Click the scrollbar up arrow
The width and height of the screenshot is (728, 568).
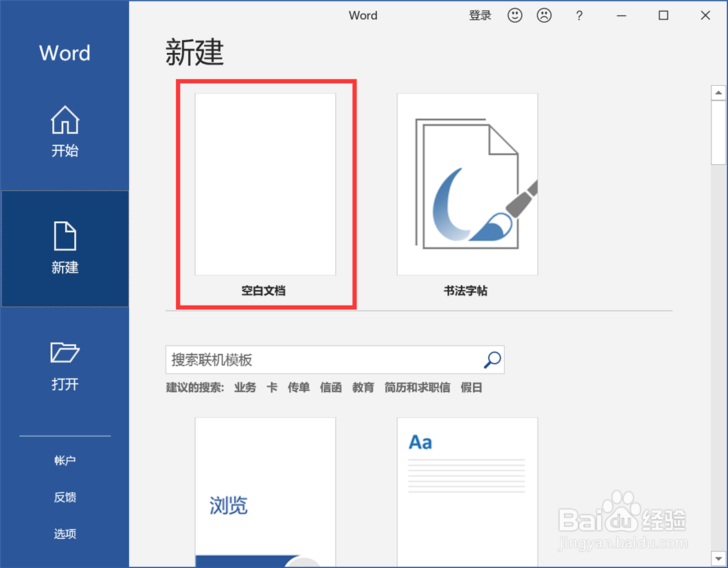click(x=718, y=93)
